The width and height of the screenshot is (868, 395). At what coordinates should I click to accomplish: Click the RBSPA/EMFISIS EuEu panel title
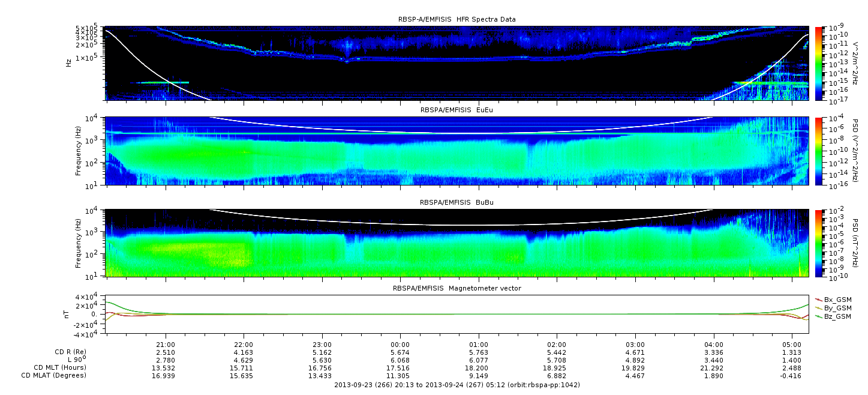click(x=457, y=110)
